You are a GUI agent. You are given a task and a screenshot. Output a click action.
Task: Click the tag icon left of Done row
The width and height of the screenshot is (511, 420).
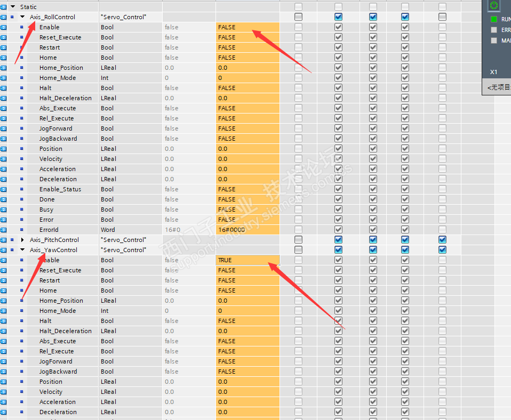pyautogui.click(x=3, y=199)
